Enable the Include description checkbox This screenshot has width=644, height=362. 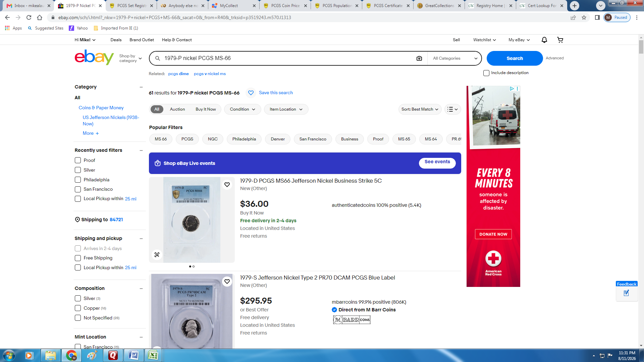pyautogui.click(x=486, y=73)
